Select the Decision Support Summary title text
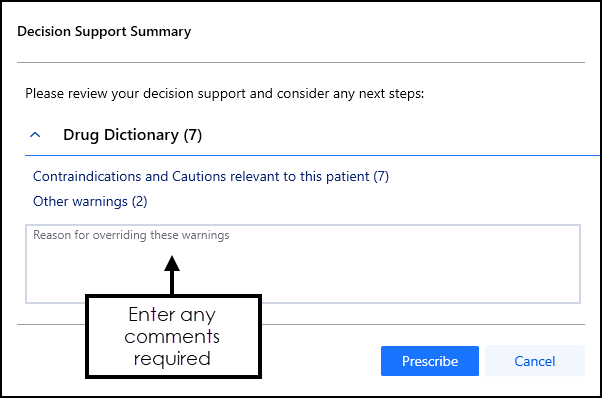The image size is (602, 398). [104, 31]
